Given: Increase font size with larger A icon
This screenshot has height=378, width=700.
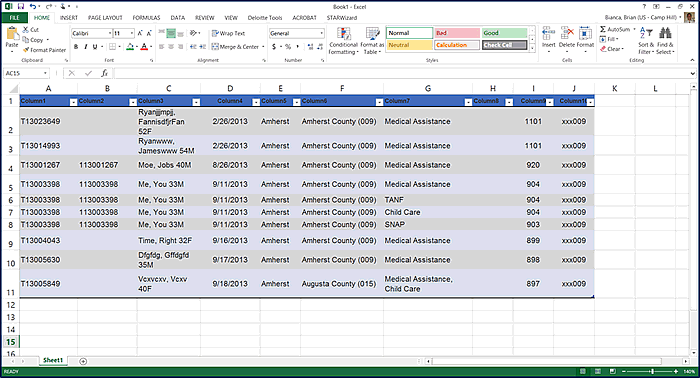Looking at the screenshot, I should click(x=140, y=33).
